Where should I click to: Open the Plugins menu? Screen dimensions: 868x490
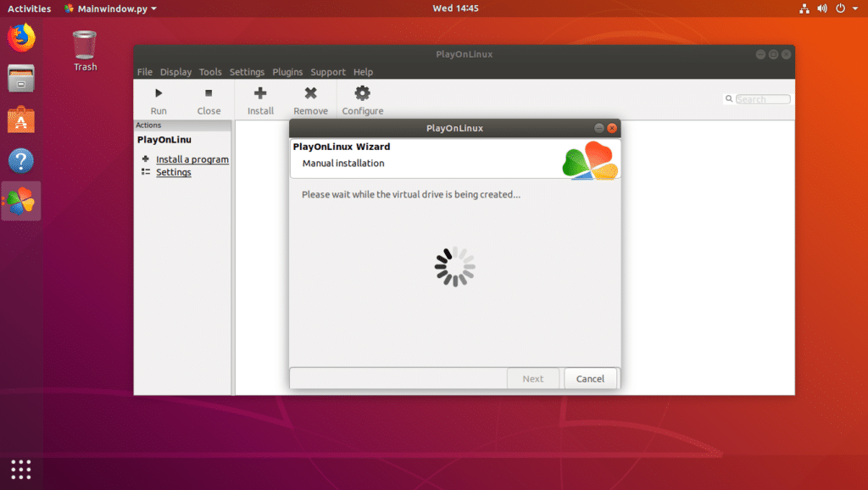287,72
